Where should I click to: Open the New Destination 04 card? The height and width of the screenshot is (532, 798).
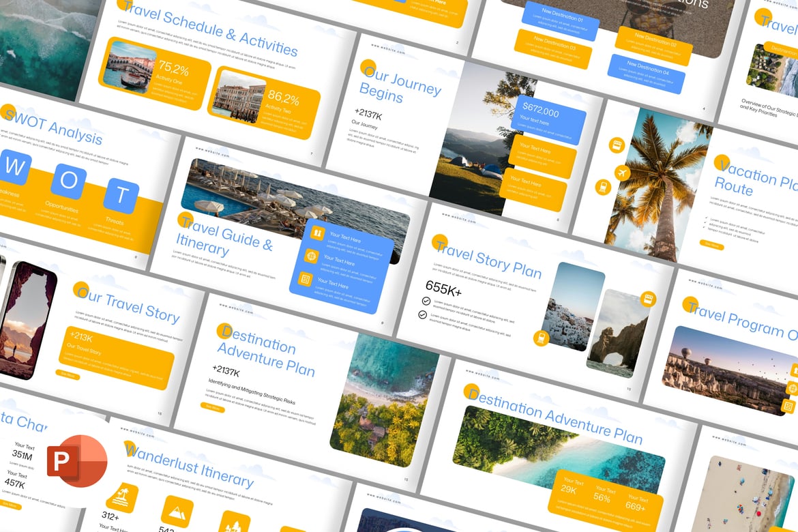click(647, 73)
